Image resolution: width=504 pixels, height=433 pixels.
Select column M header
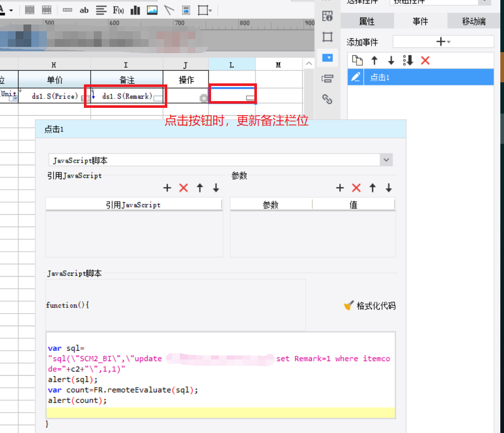(x=278, y=65)
